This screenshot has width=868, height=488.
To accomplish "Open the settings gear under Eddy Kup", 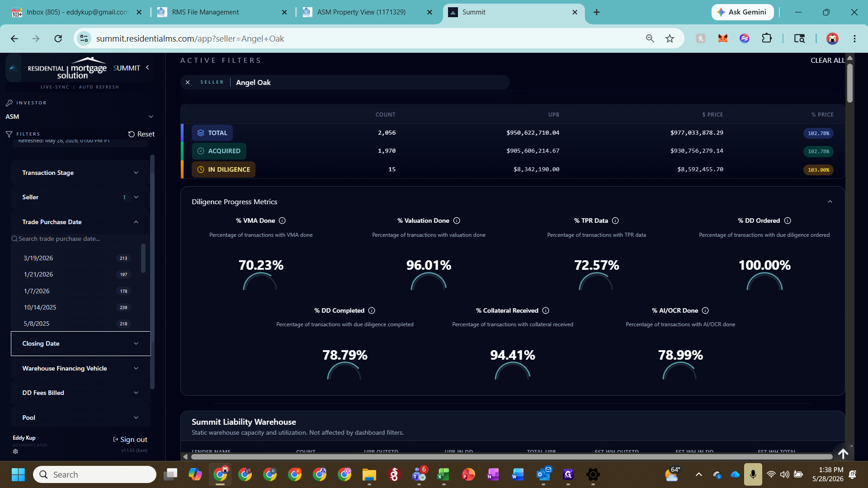I will [15, 451].
